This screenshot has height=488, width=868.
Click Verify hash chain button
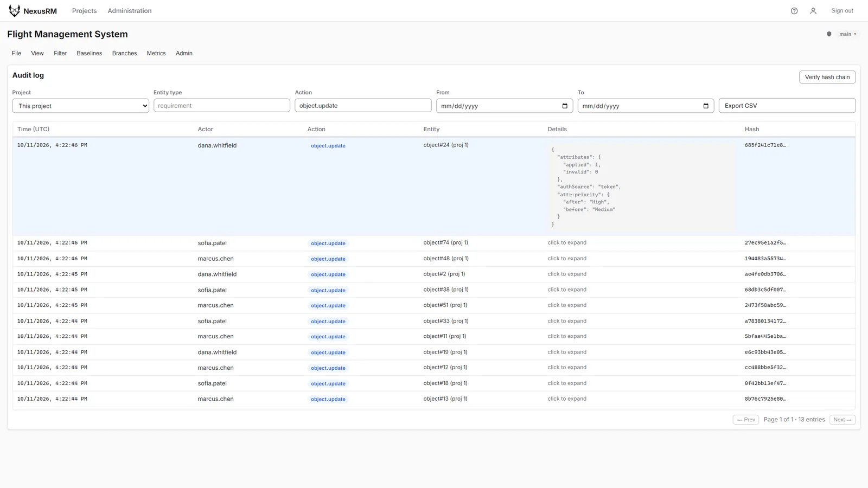(x=827, y=77)
